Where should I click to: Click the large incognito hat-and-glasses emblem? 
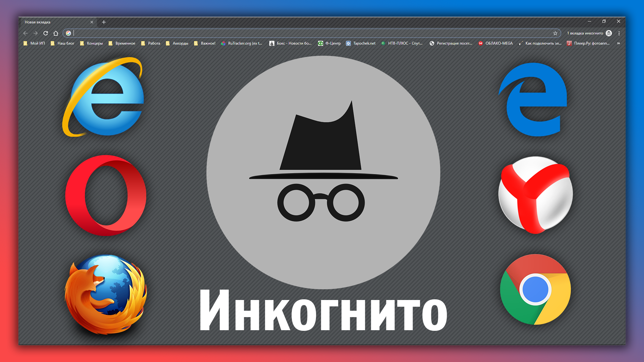(x=323, y=172)
